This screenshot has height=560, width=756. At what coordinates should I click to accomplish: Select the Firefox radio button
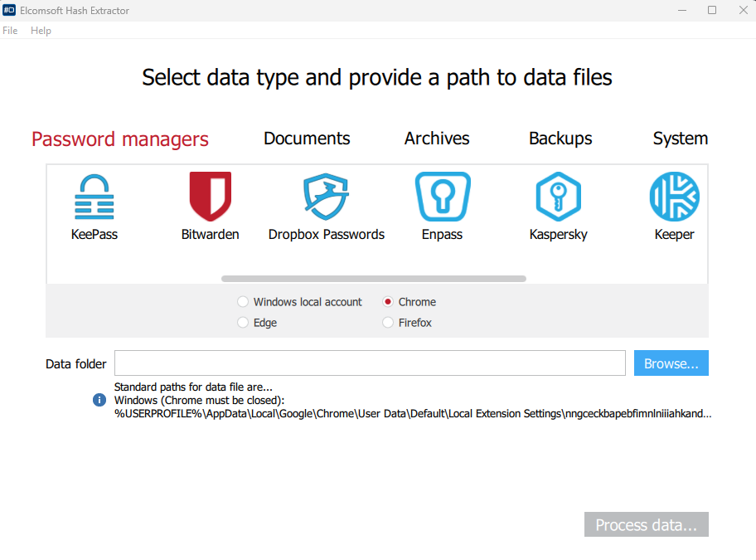[388, 322]
